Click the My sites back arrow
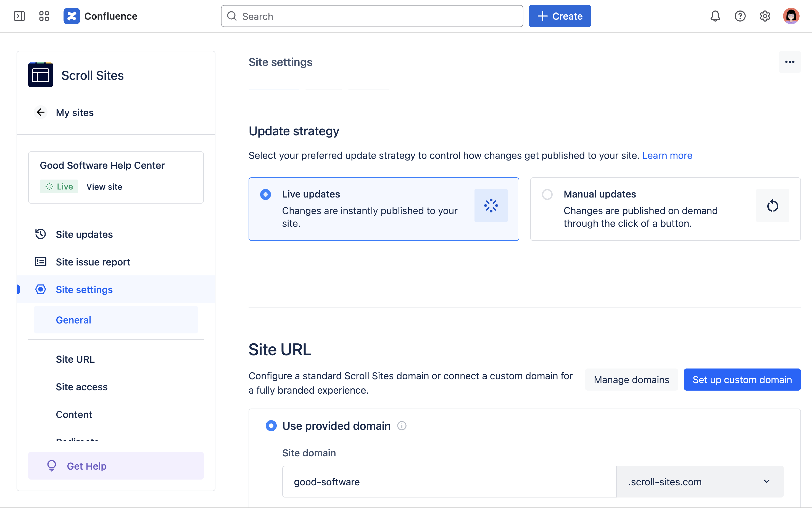812x508 pixels. coord(41,112)
